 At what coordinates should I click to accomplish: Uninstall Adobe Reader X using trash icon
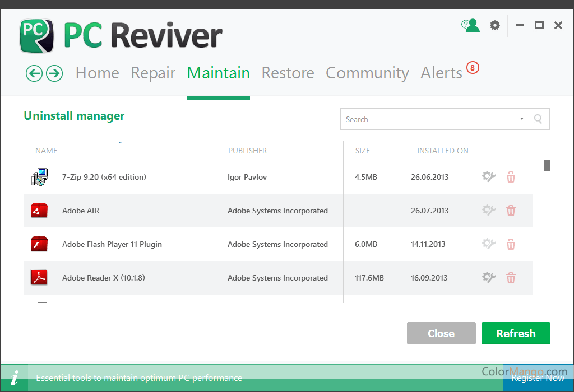[511, 278]
